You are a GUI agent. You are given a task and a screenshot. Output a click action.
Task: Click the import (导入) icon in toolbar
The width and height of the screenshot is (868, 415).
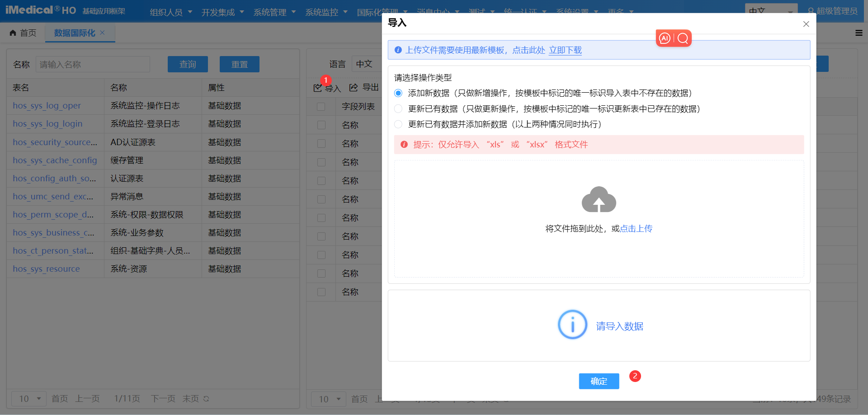click(318, 88)
